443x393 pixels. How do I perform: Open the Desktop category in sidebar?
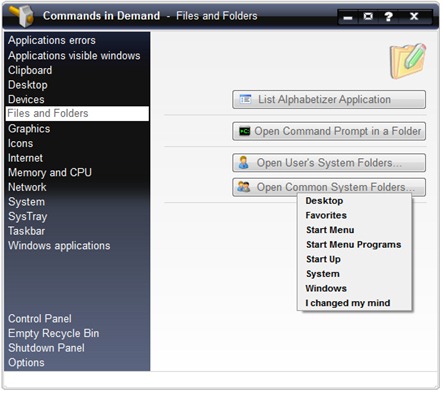pyautogui.click(x=28, y=85)
